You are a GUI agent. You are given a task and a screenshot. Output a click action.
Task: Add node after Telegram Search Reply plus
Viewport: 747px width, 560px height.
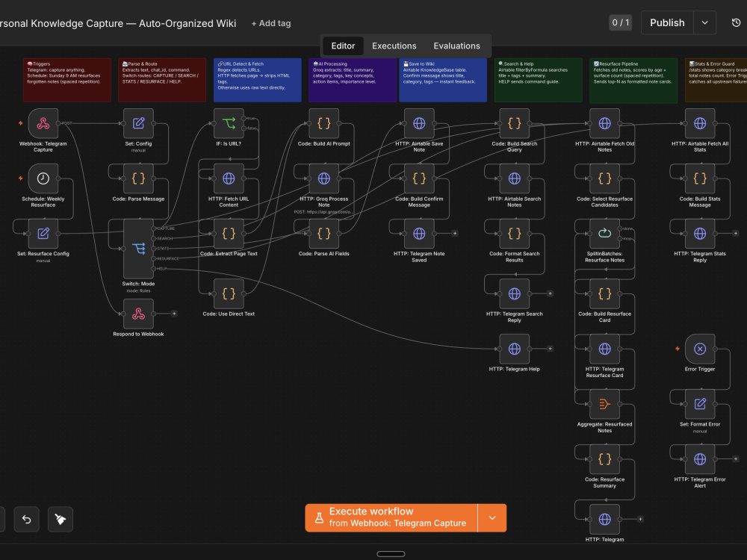pyautogui.click(x=551, y=293)
